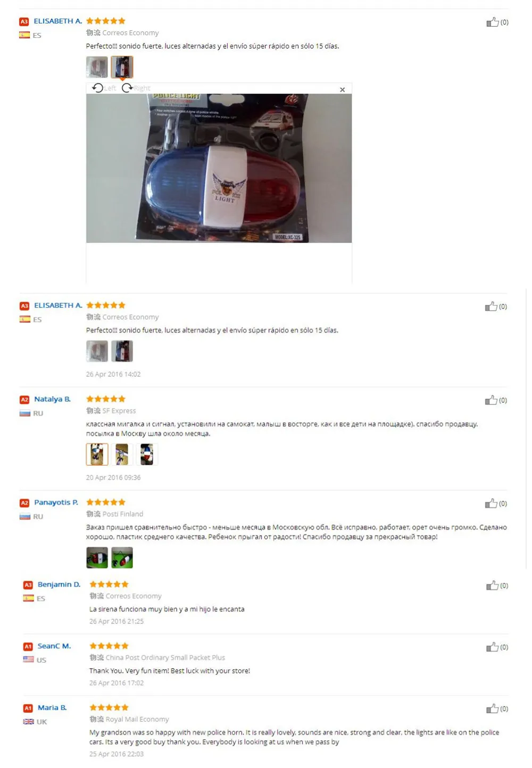Click thumbs-up icon on Maria B. review
532x768 pixels.
[492, 708]
